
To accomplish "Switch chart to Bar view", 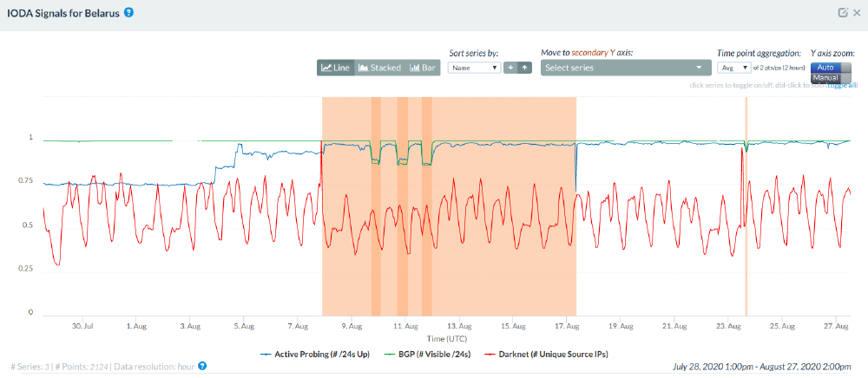I will (423, 68).
